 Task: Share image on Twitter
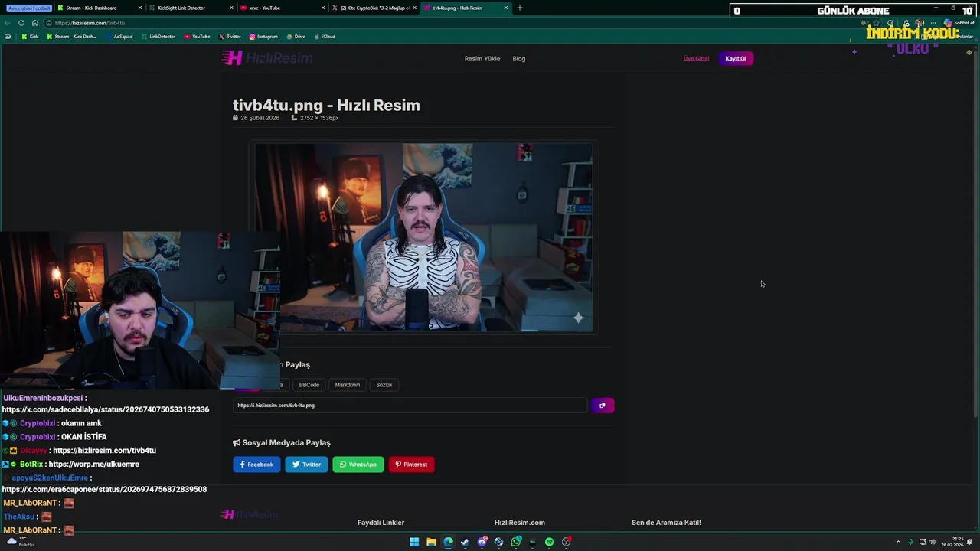tap(306, 465)
